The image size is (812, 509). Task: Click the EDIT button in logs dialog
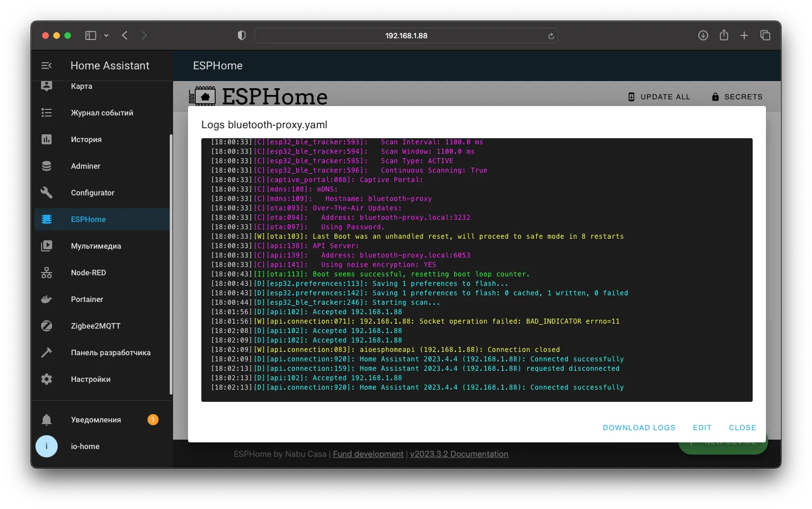pos(702,427)
